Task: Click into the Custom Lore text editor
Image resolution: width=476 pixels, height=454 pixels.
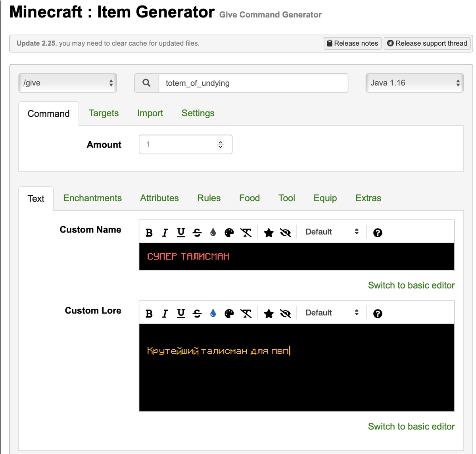Action: (x=297, y=367)
